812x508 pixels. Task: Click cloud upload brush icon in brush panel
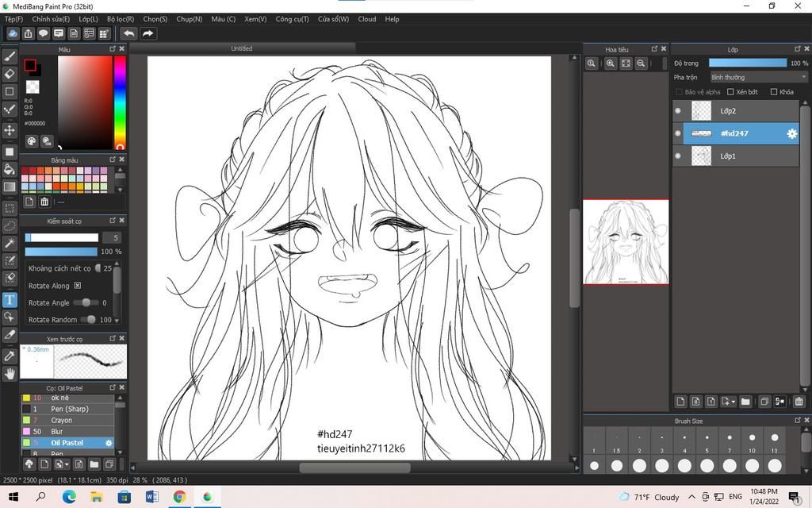tap(29, 464)
